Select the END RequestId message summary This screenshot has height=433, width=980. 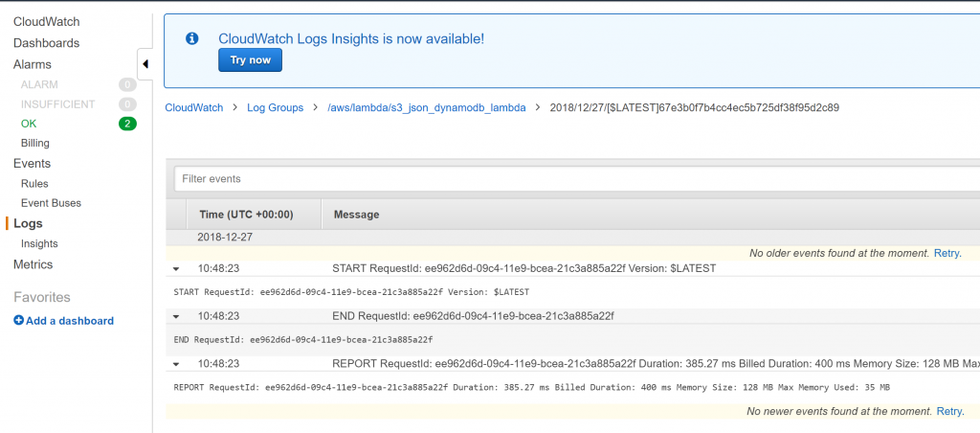tap(473, 317)
